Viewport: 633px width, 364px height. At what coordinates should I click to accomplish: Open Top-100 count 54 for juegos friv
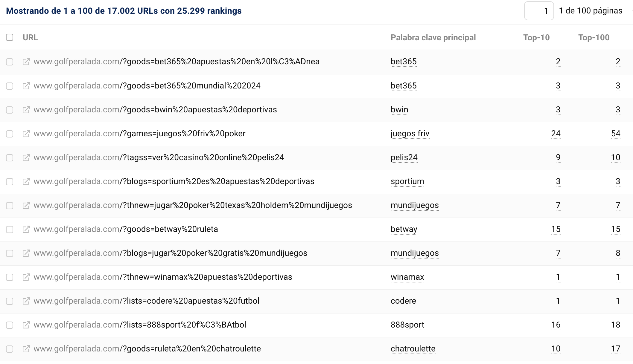click(615, 134)
